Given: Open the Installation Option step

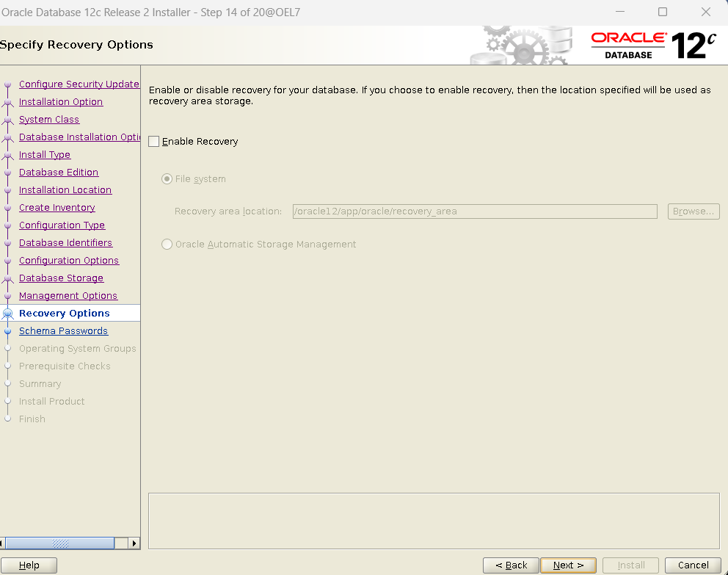Looking at the screenshot, I should (x=61, y=102).
